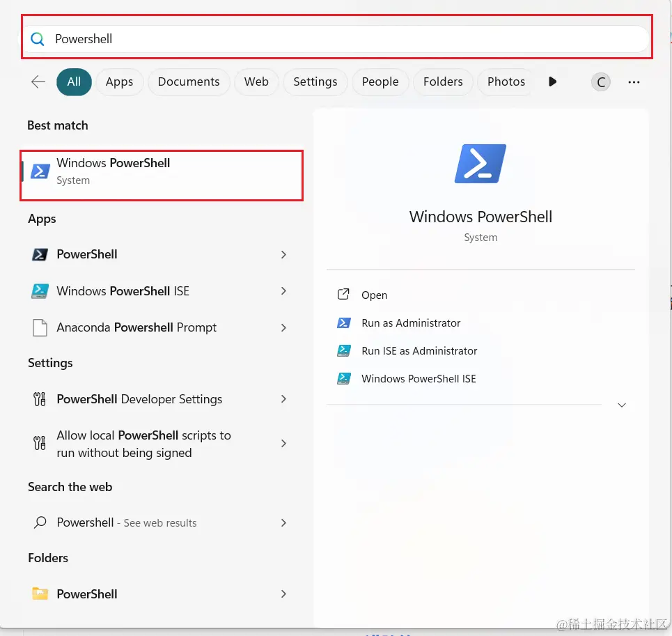Image resolution: width=672 pixels, height=636 pixels.
Task: Select the Settings filter category
Action: (x=315, y=82)
